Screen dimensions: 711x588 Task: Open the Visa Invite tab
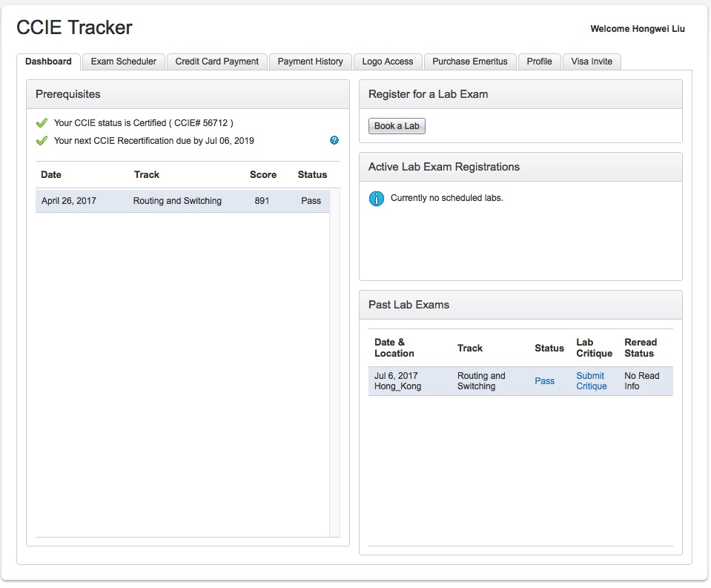click(x=592, y=62)
